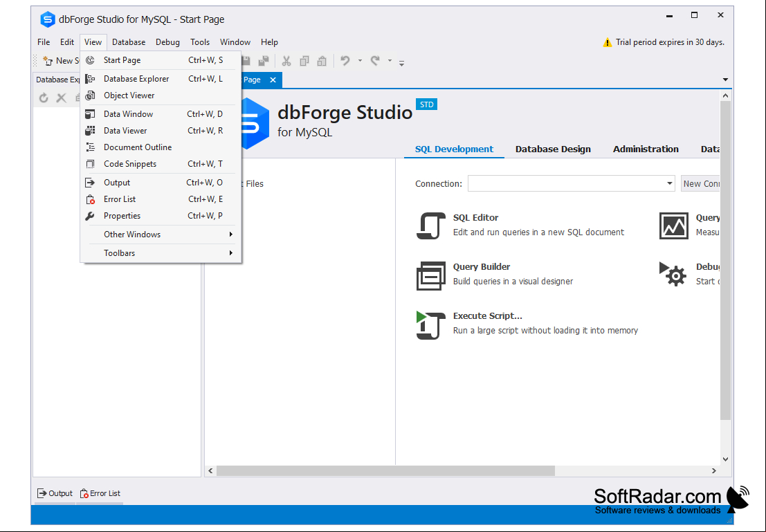
Task: Click the Execute Script icon
Action: 430,325
